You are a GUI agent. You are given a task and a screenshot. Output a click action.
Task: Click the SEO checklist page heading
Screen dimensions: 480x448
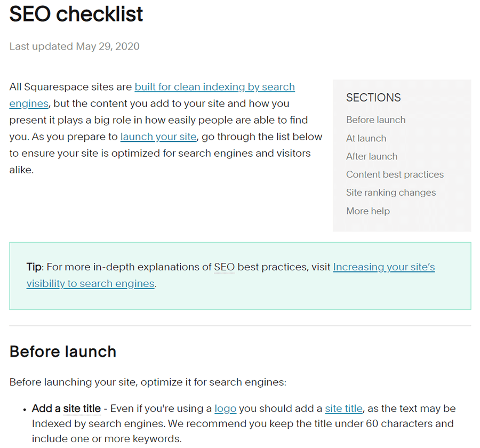pyautogui.click(x=76, y=14)
